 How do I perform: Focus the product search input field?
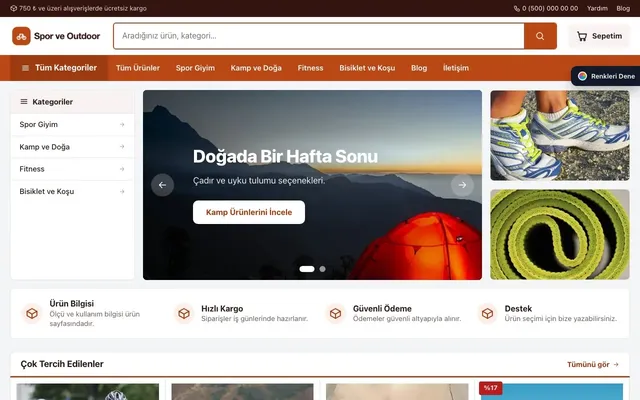pos(319,36)
